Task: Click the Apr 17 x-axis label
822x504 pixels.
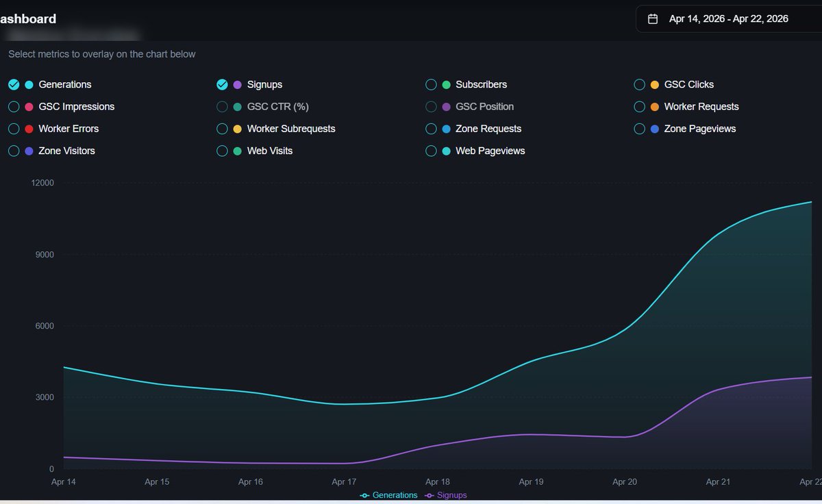Action: coord(344,482)
